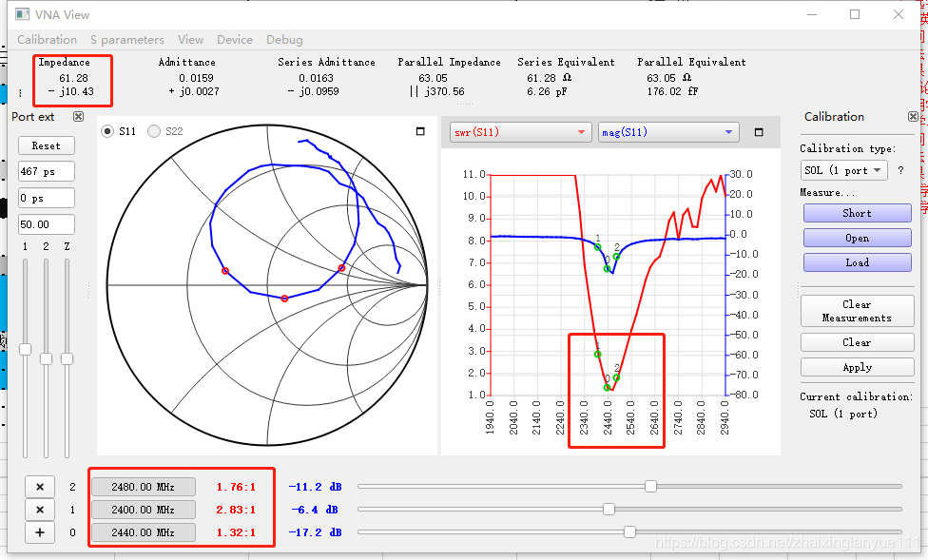This screenshot has height=560, width=928.
Task: Apply the calibration
Action: (857, 367)
